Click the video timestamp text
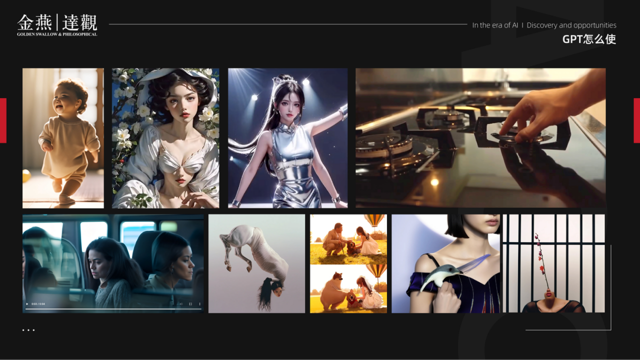This screenshot has width=640, height=360. (x=38, y=304)
